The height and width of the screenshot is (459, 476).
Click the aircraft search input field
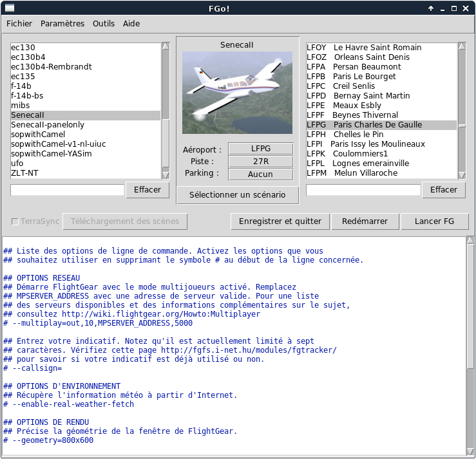tap(68, 190)
